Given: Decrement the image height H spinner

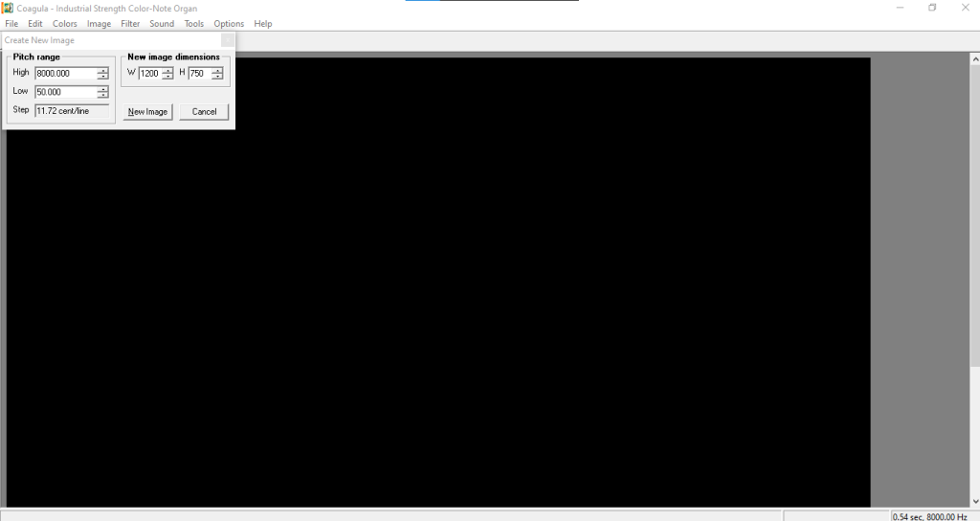Looking at the screenshot, I should coord(217,77).
